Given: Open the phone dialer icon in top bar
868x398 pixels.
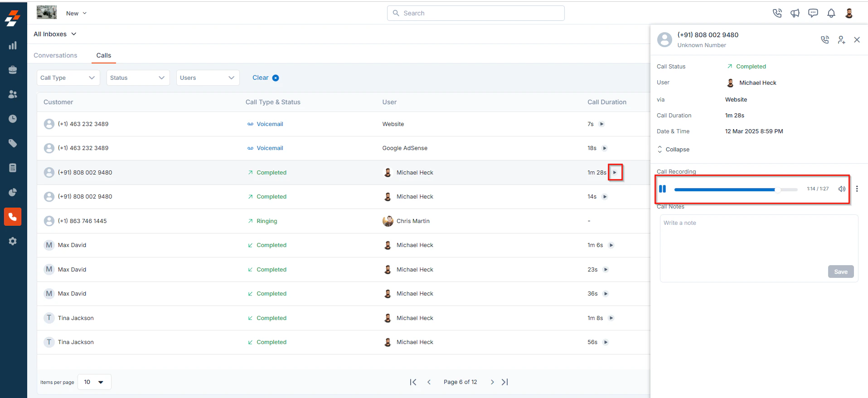Looking at the screenshot, I should coord(777,13).
